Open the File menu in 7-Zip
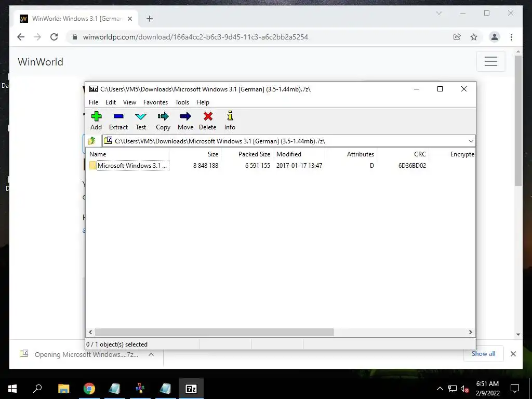The image size is (532, 399). (94, 102)
